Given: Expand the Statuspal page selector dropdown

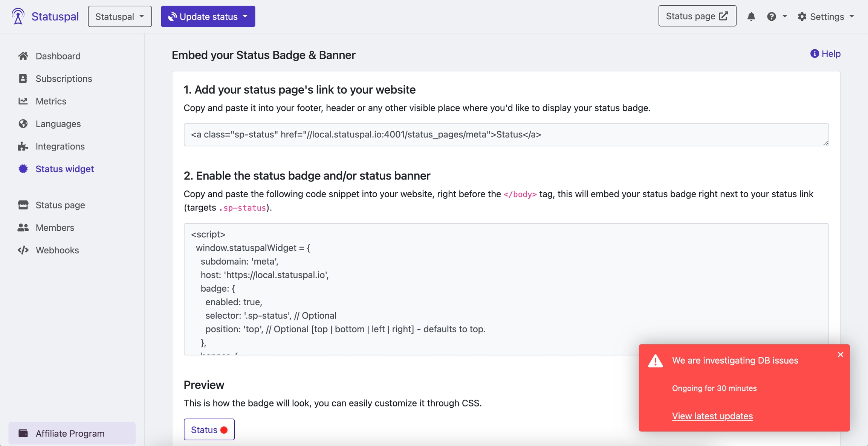Looking at the screenshot, I should [120, 17].
